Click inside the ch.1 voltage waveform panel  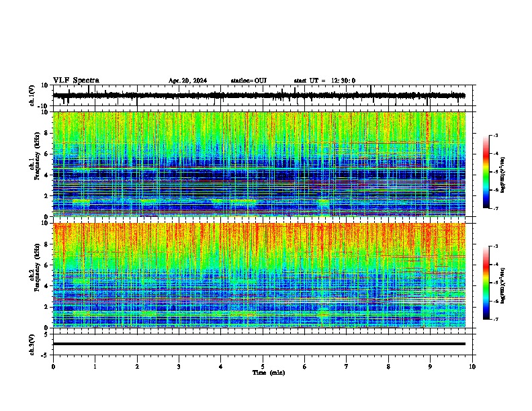pos(263,95)
